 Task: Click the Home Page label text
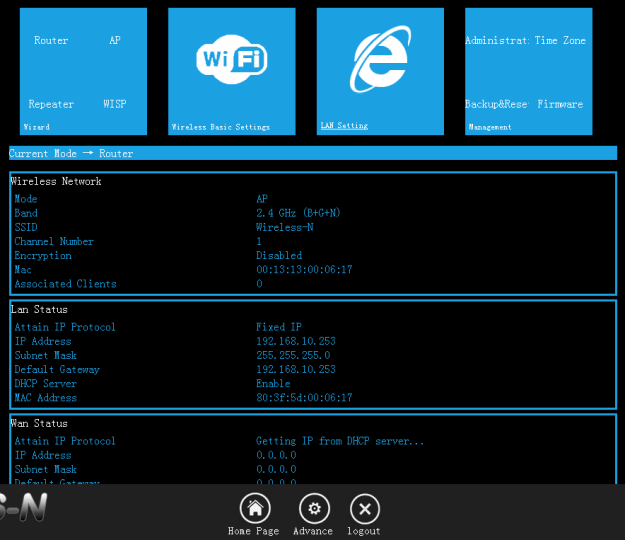click(x=254, y=531)
